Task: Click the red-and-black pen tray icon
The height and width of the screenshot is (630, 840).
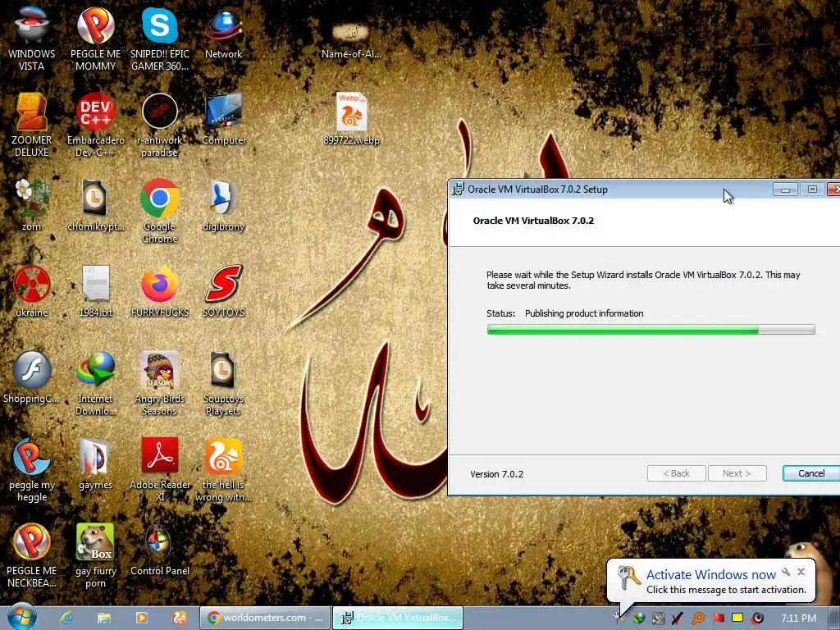Action: 677,619
